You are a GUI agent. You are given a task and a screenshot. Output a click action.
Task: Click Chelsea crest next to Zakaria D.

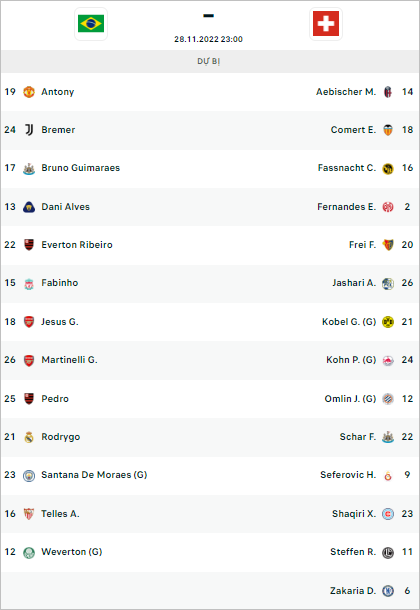pos(388,591)
